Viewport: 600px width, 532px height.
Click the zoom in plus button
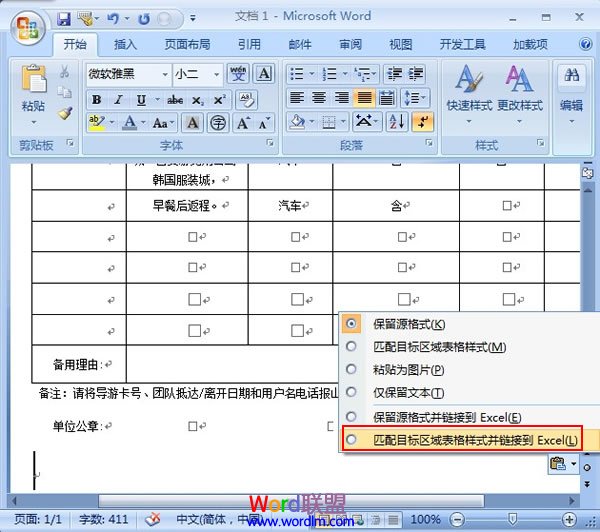pos(569,519)
